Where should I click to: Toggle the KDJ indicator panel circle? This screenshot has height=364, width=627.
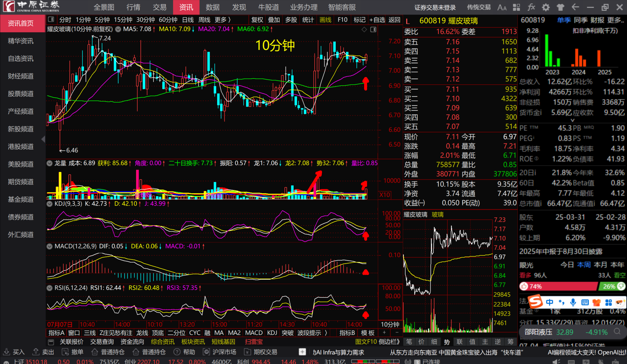click(50, 204)
